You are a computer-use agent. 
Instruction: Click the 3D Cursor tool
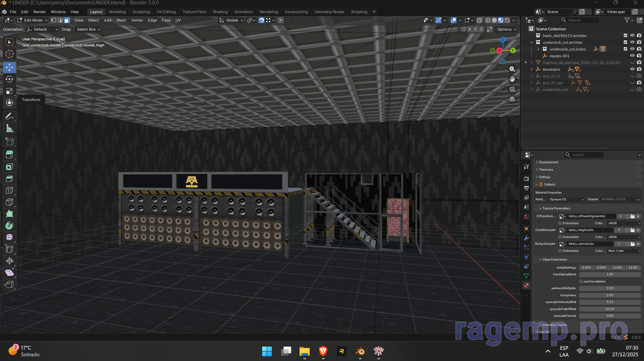(x=9, y=54)
